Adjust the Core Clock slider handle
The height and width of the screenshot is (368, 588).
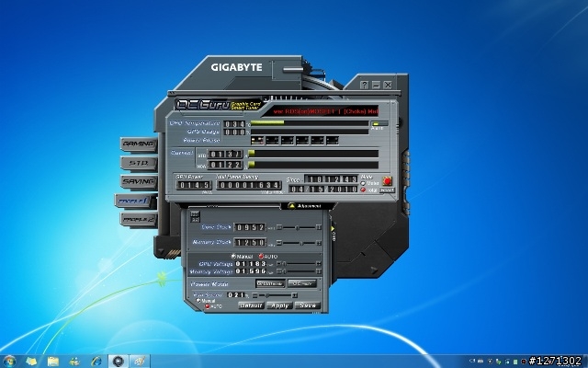pos(298,227)
